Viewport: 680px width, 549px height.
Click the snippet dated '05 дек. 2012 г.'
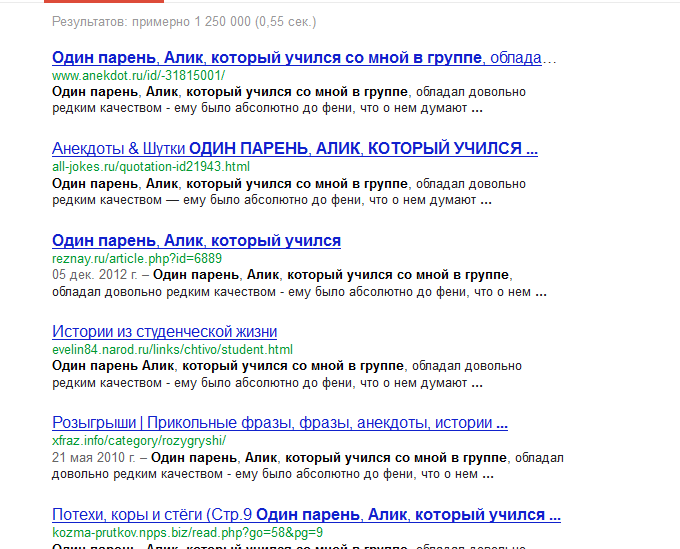point(299,283)
